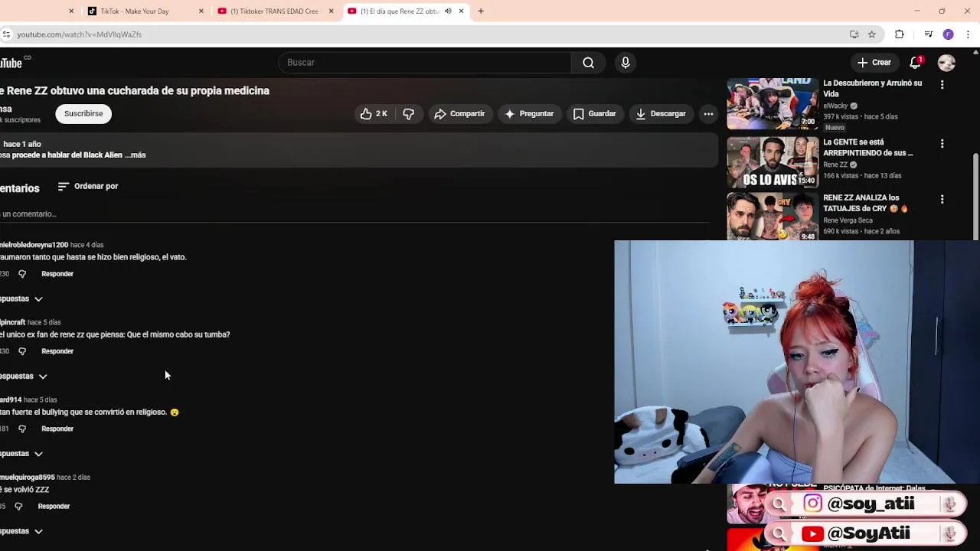Open the browser three-dot menu
The image size is (980, 551).
point(968,34)
